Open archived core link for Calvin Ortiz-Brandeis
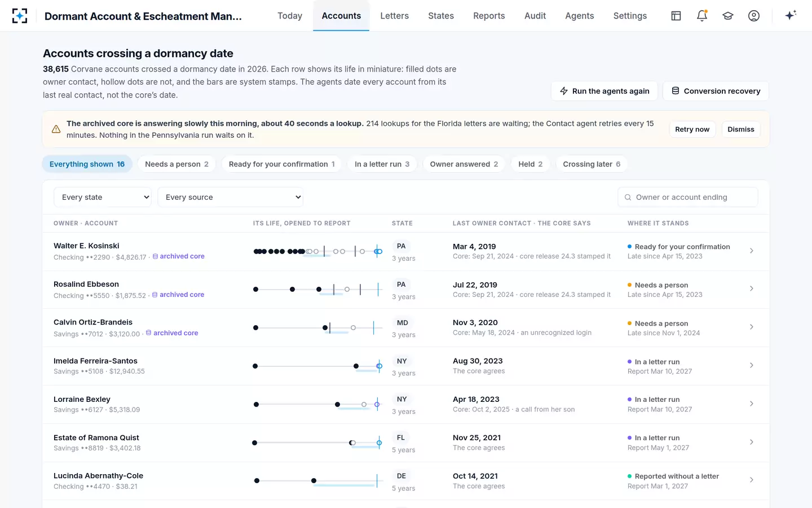The height and width of the screenshot is (508, 812). (x=172, y=333)
